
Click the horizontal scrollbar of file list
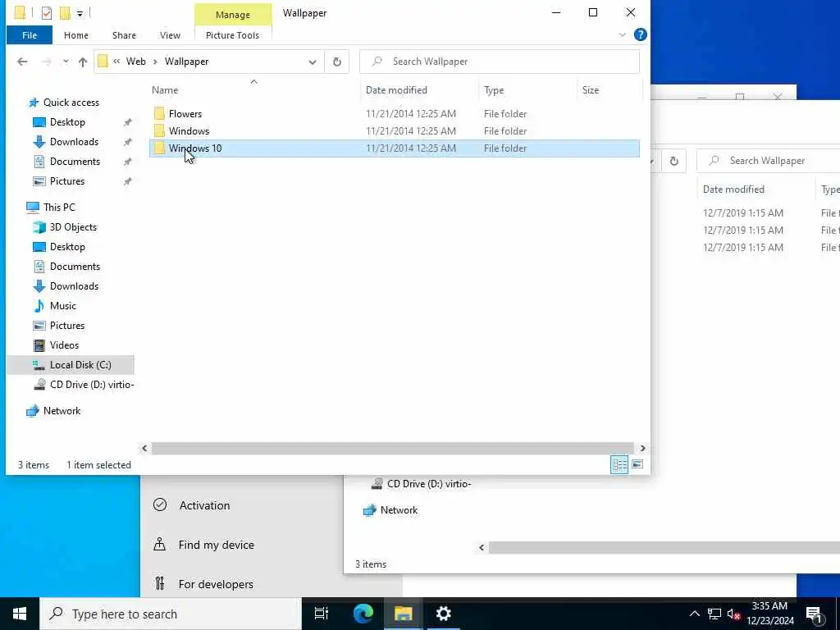393,449
